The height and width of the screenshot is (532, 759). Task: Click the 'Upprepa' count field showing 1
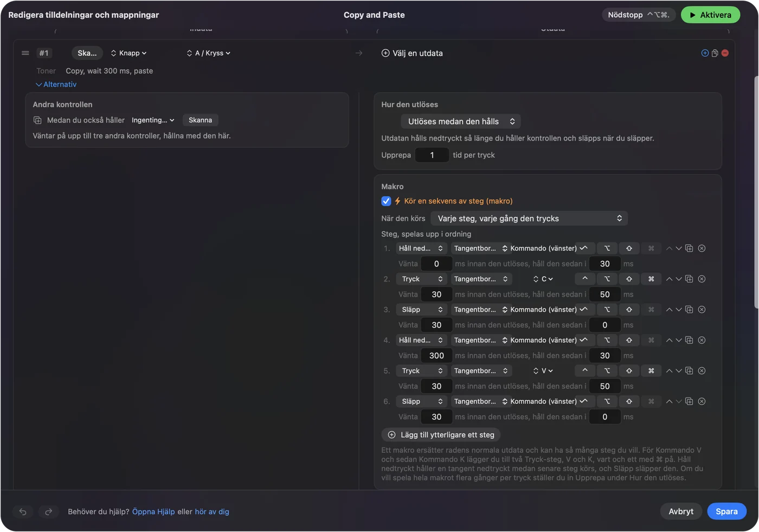pyautogui.click(x=432, y=155)
